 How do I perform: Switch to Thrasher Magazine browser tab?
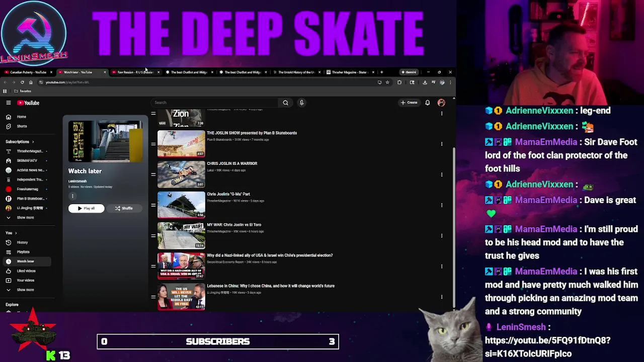point(350,72)
